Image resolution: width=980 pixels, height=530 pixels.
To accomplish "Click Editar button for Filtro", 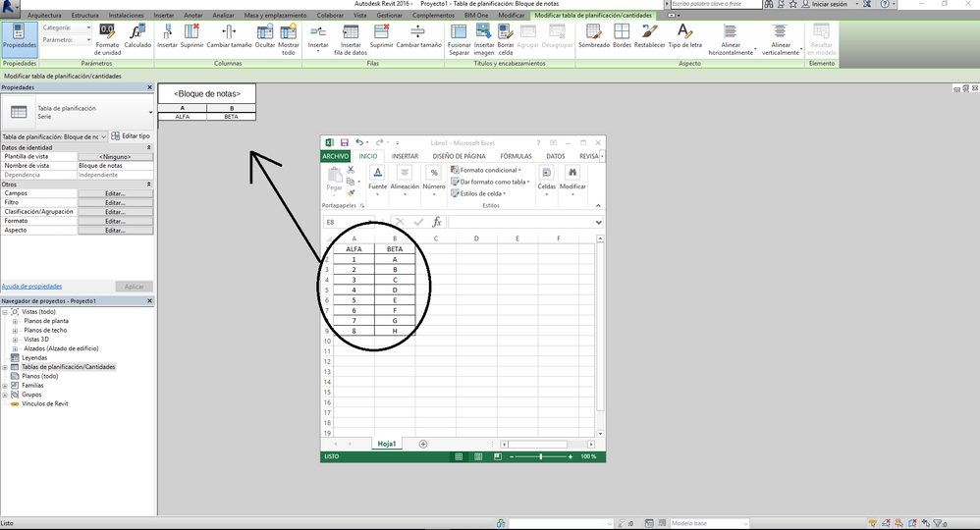I will tap(115, 203).
